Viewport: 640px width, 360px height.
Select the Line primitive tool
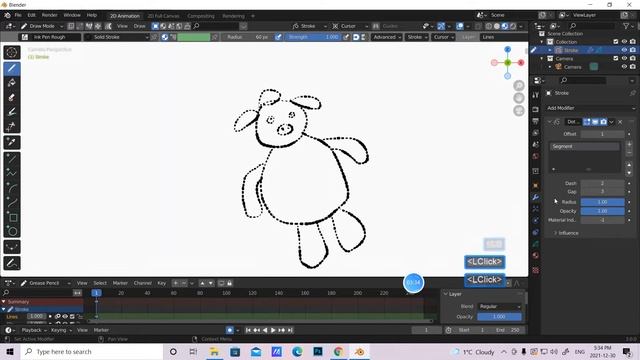(12, 159)
